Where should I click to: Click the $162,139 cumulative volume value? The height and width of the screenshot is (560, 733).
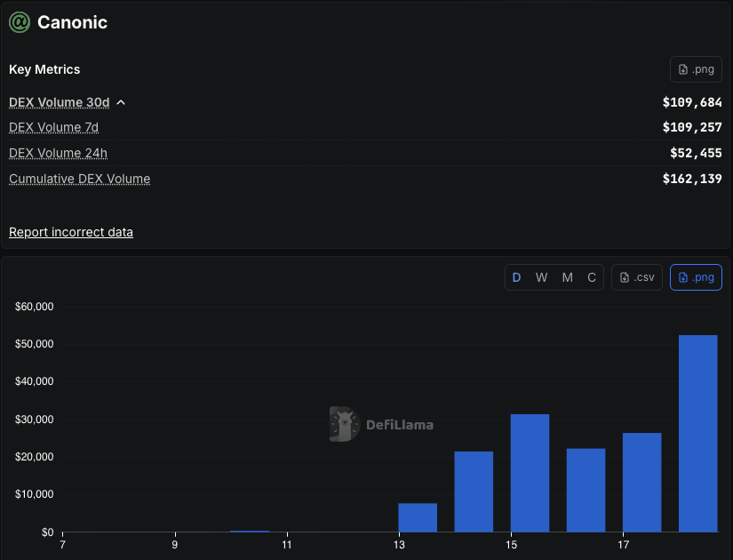coord(692,179)
